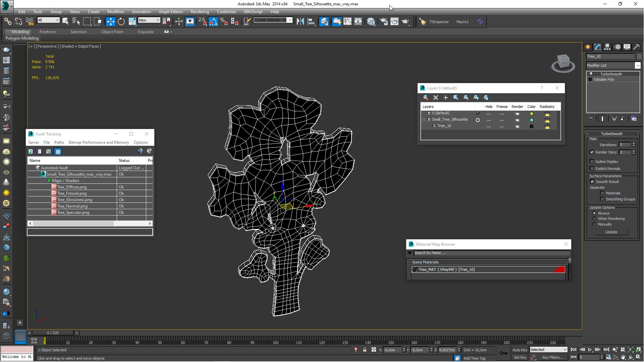This screenshot has height=362, width=644.
Task: Click the Update button
Action: (x=611, y=232)
